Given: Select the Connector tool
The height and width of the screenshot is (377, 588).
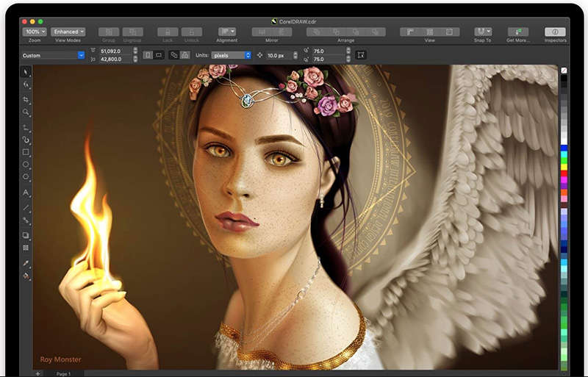Looking at the screenshot, I should [26, 220].
